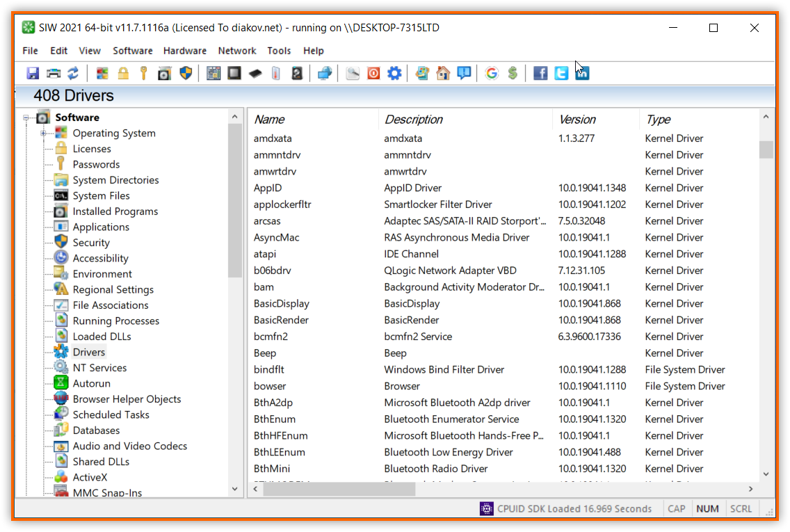Select Installed Programs in the tree
Image resolution: width=790 pixels, height=532 pixels.
[x=115, y=211]
